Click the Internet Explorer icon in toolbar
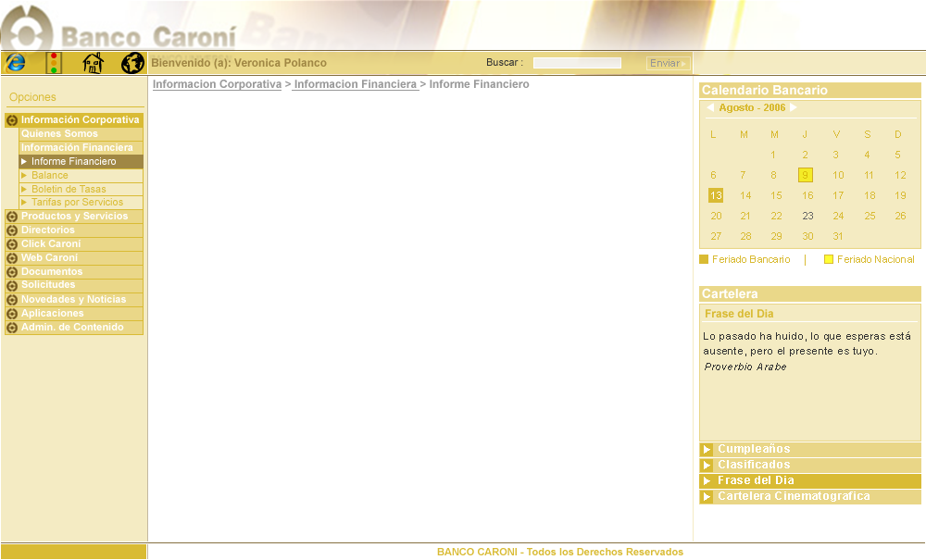Image resolution: width=926 pixels, height=560 pixels. tap(16, 63)
